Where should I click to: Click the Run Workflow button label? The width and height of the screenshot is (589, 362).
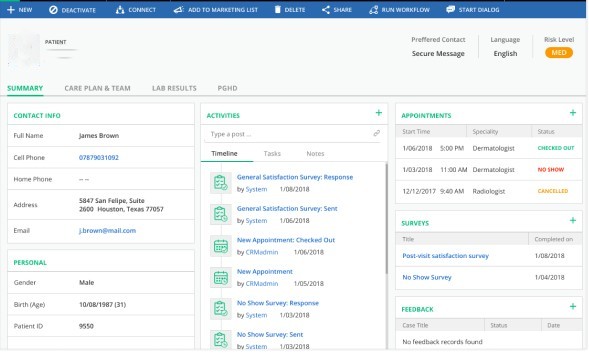405,10
